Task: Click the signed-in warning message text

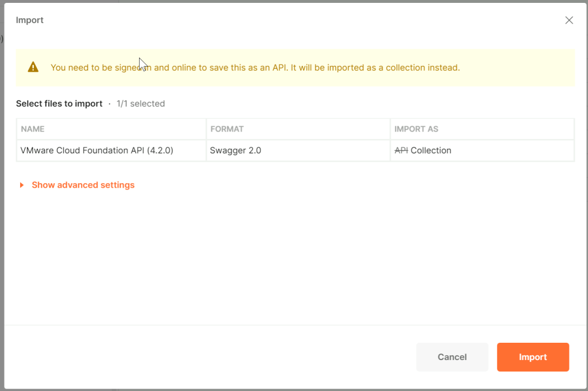Action: (x=255, y=68)
